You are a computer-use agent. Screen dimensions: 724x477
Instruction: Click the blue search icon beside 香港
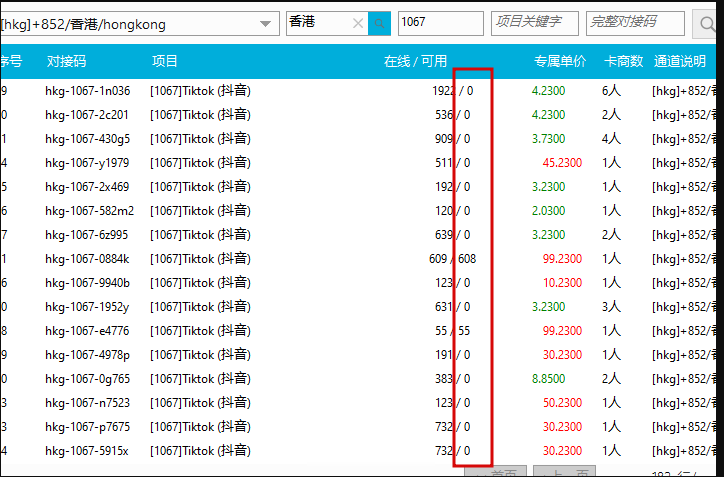(x=380, y=24)
